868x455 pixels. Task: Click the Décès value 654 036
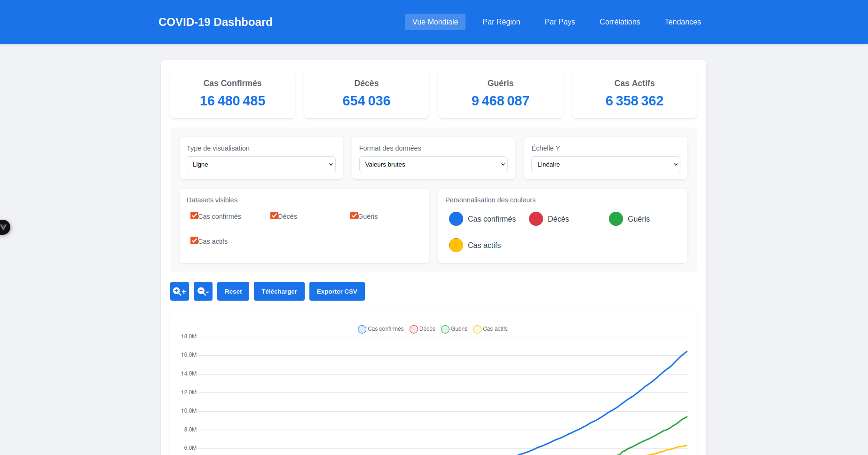pyautogui.click(x=366, y=101)
